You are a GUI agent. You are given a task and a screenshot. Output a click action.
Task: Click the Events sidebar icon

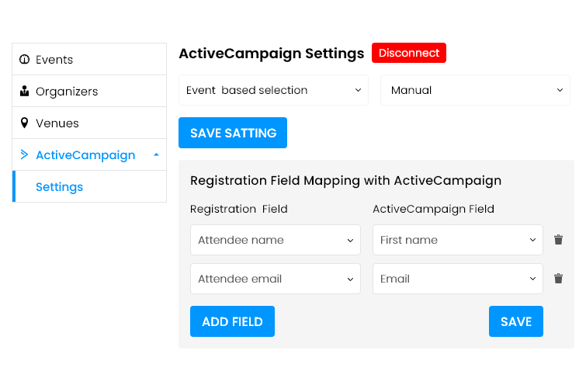(x=24, y=60)
